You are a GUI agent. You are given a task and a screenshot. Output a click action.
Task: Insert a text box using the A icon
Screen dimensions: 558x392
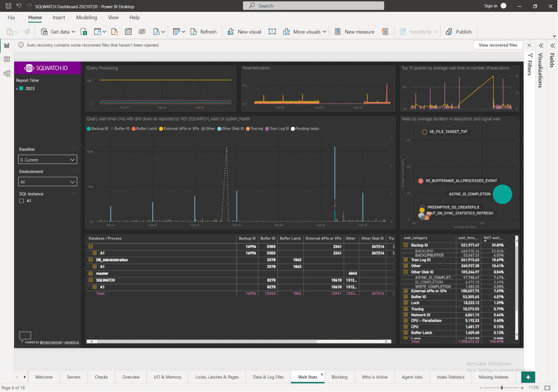coord(272,32)
